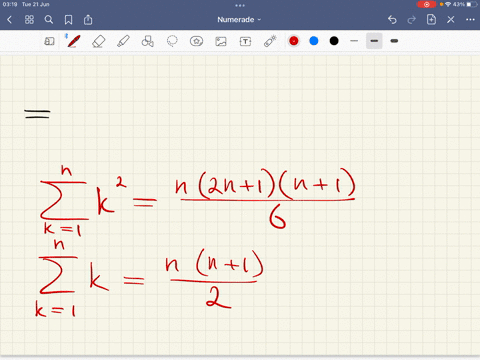Open the Elements sticker tool
Image resolution: width=480 pixels, height=360 pixels.
click(x=196, y=41)
